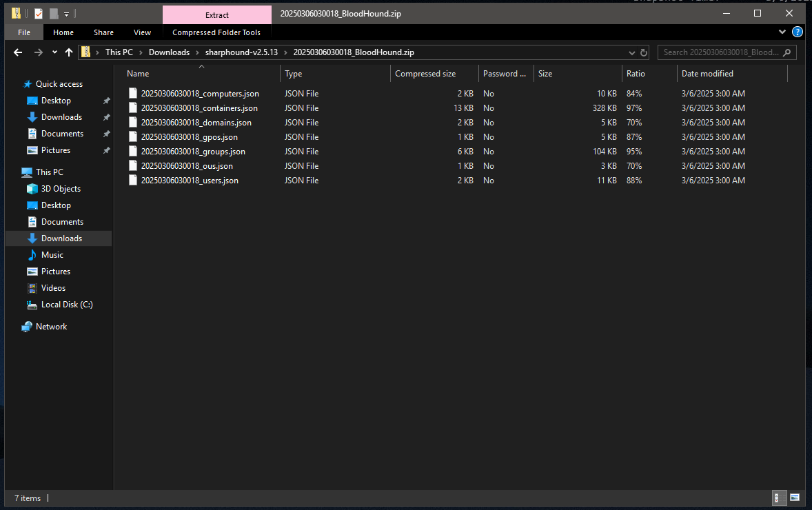Open the Compressed Folder Tools tab

[x=216, y=32]
